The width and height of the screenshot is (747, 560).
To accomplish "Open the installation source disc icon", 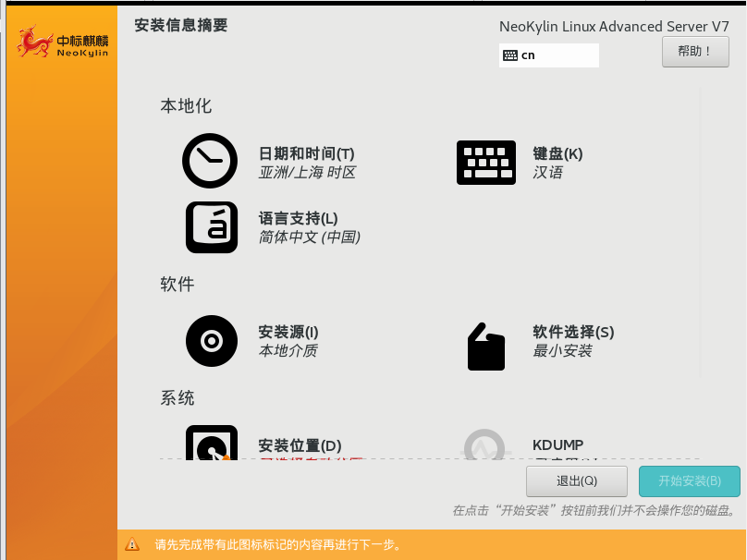I will (x=212, y=341).
